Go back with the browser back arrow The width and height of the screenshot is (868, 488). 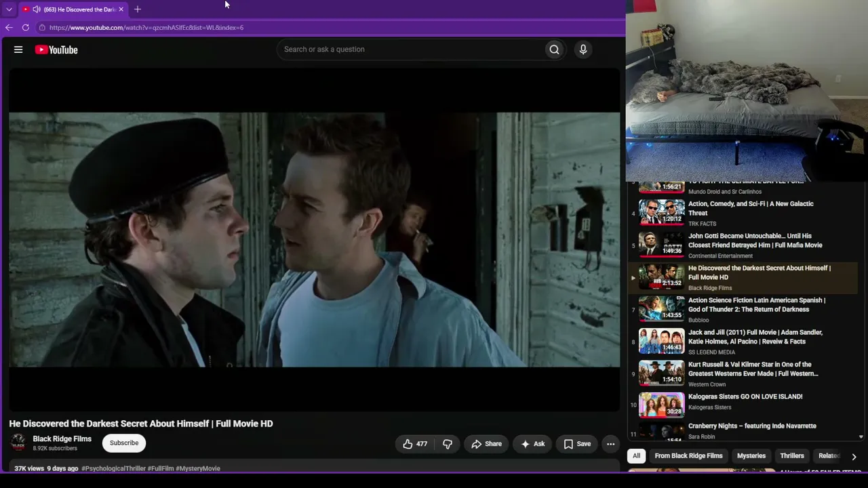click(x=9, y=27)
